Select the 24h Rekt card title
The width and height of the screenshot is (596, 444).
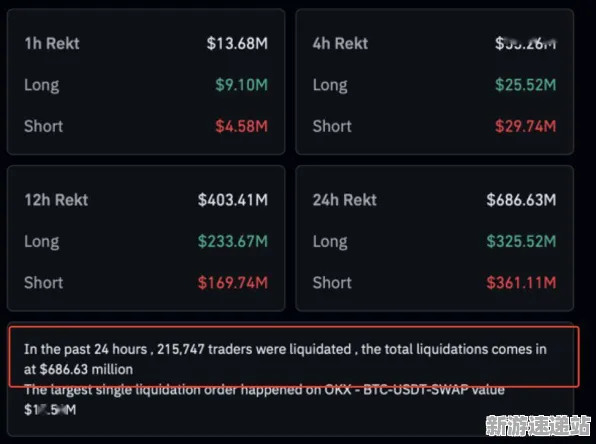click(345, 200)
